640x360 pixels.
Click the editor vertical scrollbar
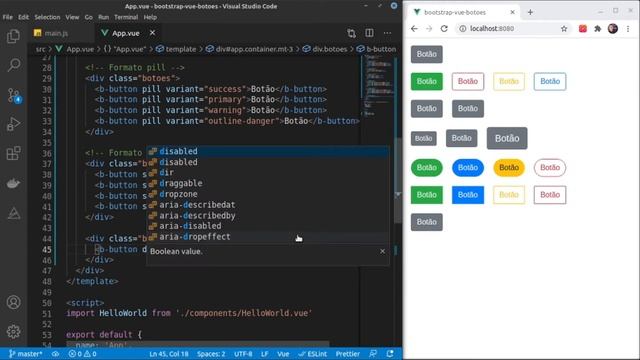(398, 180)
